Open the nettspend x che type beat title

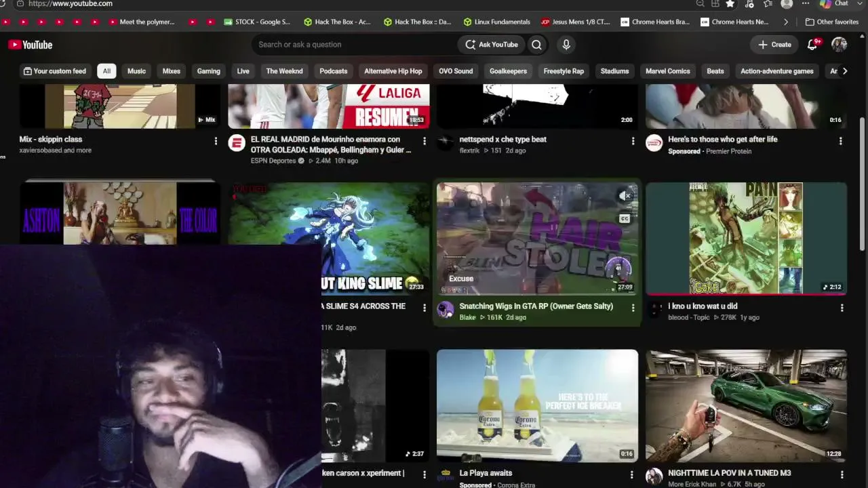[503, 140]
